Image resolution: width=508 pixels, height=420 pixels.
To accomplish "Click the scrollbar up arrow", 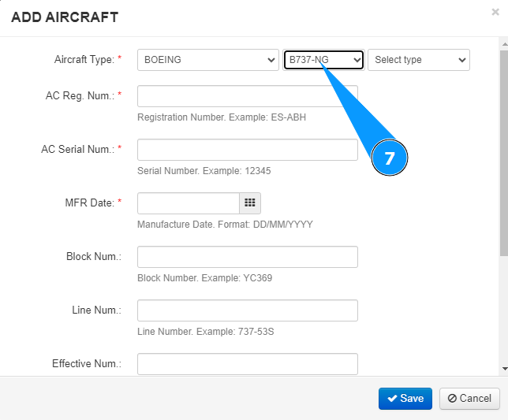I will 504,45.
